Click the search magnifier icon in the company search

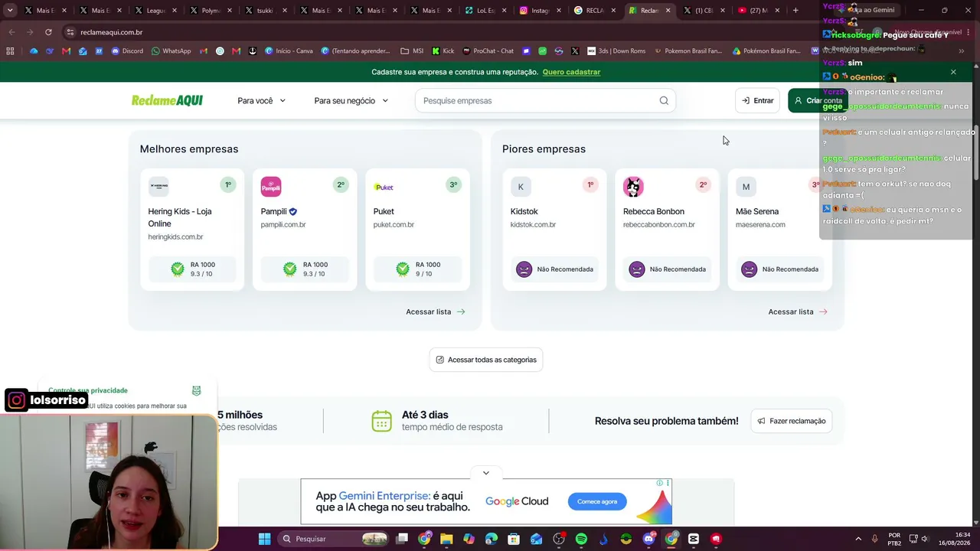click(664, 100)
